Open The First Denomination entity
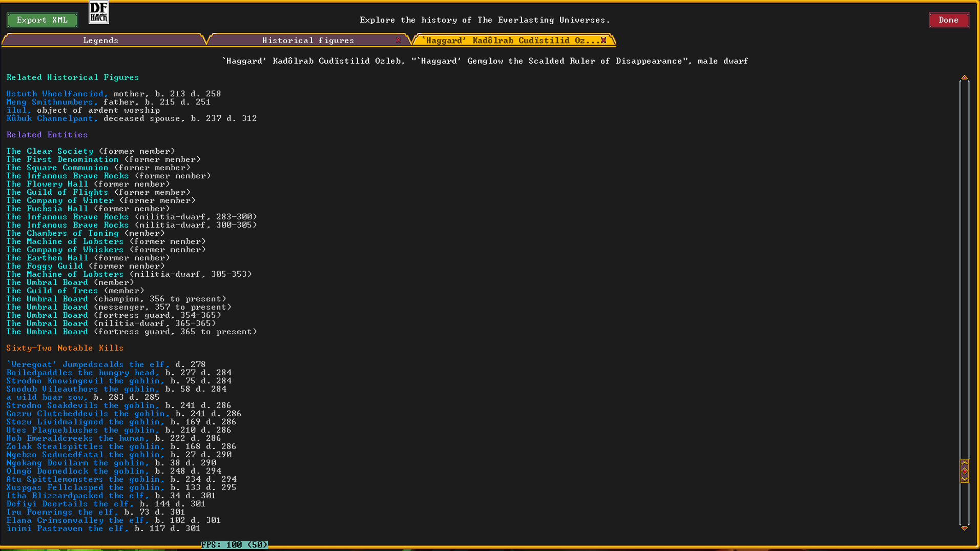980x551 pixels. pyautogui.click(x=62, y=159)
